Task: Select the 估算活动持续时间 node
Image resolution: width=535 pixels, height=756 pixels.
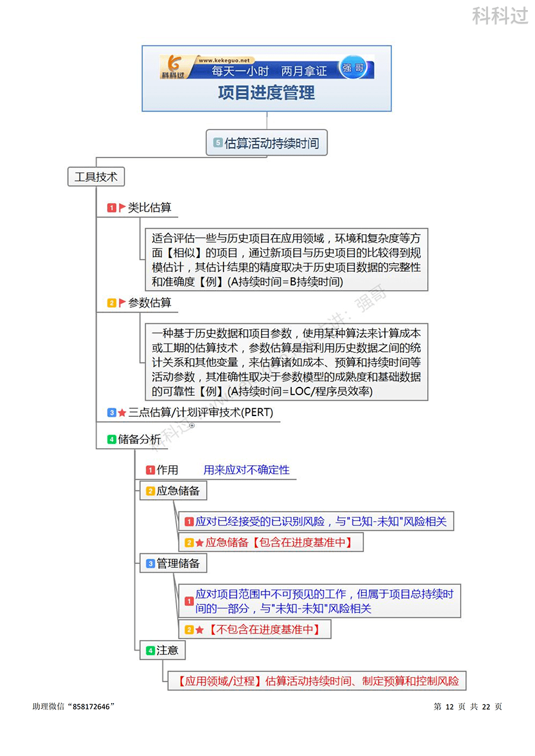Action: click(x=266, y=143)
